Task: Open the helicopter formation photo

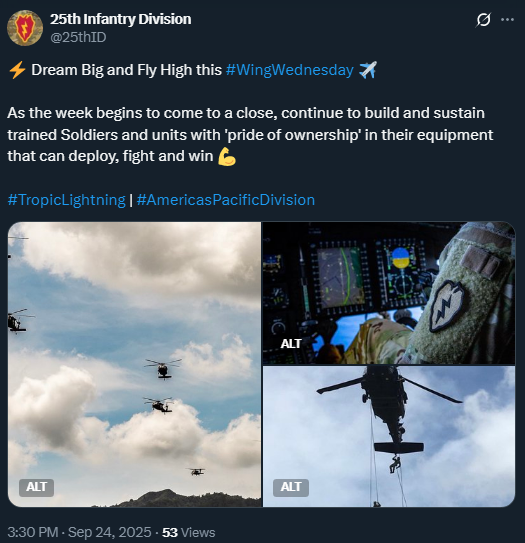Action: (x=135, y=364)
